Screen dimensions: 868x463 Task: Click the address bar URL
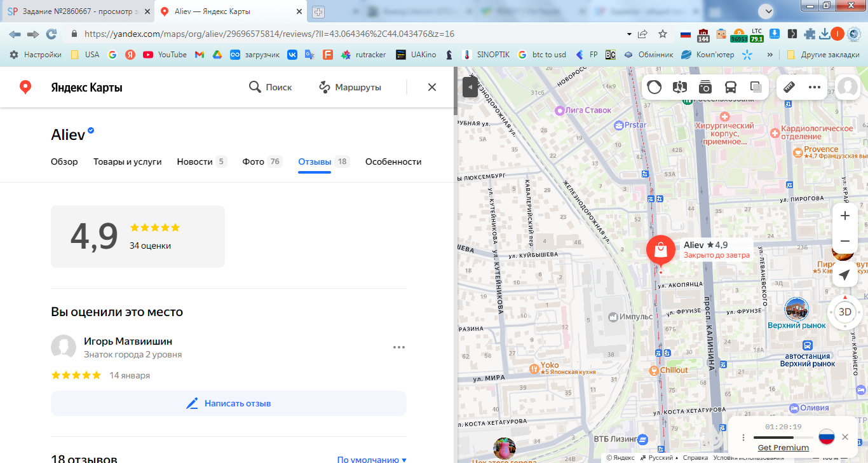point(269,34)
